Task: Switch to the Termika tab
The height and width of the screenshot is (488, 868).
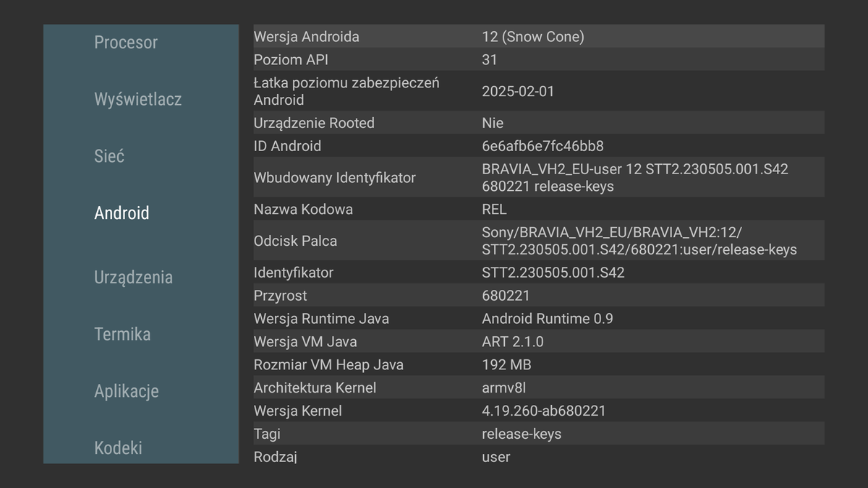Action: (x=122, y=334)
